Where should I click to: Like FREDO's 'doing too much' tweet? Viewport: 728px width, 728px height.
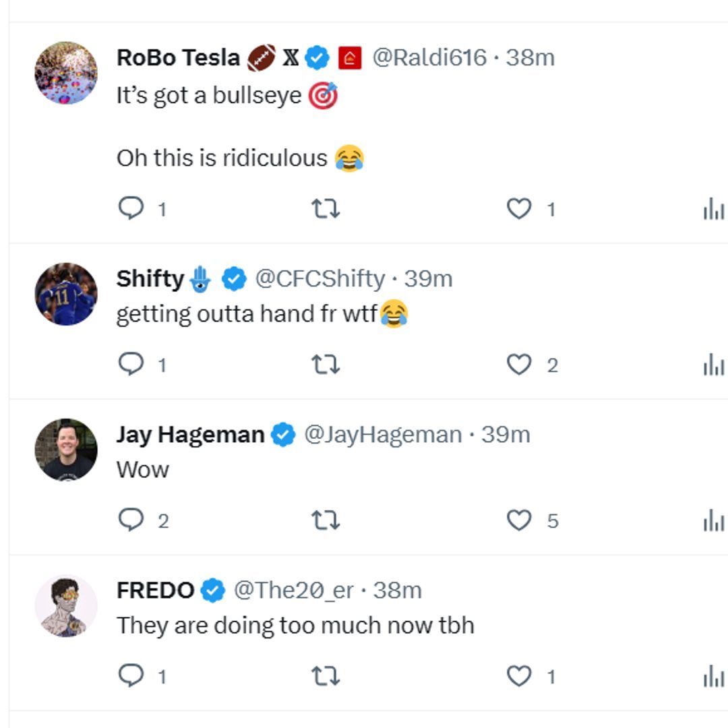pyautogui.click(x=518, y=676)
